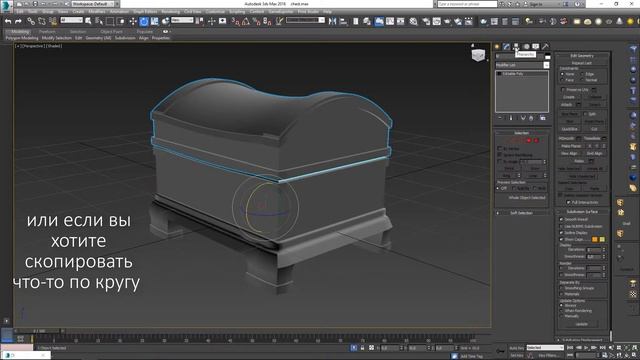Click the Attach button in Edit Geometry

pyautogui.click(x=567, y=105)
